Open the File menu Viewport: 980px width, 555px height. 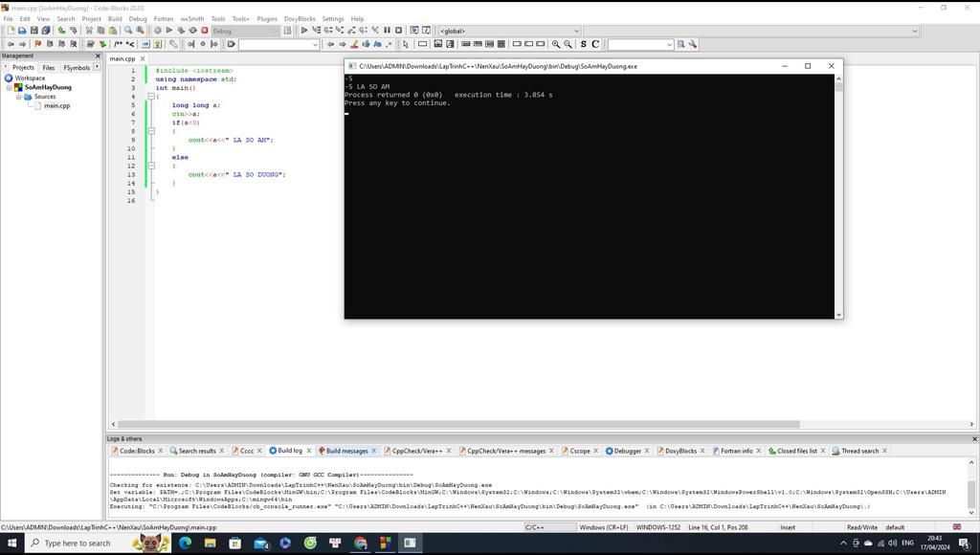point(8,19)
